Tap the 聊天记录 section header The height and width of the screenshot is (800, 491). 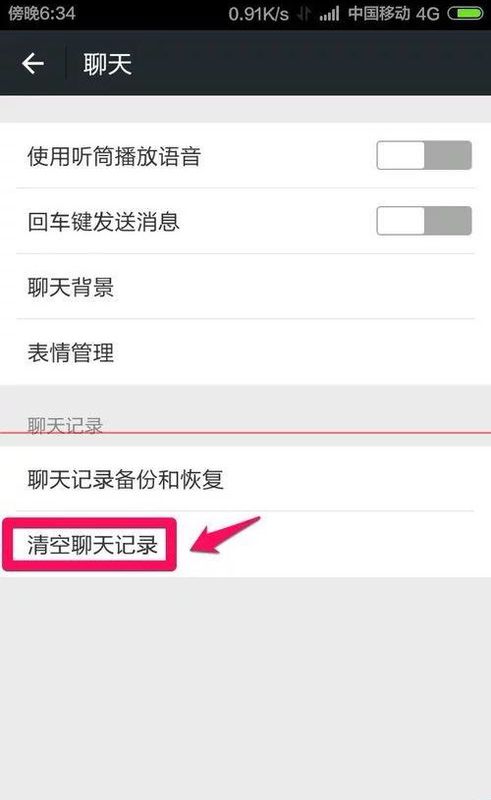click(65, 425)
